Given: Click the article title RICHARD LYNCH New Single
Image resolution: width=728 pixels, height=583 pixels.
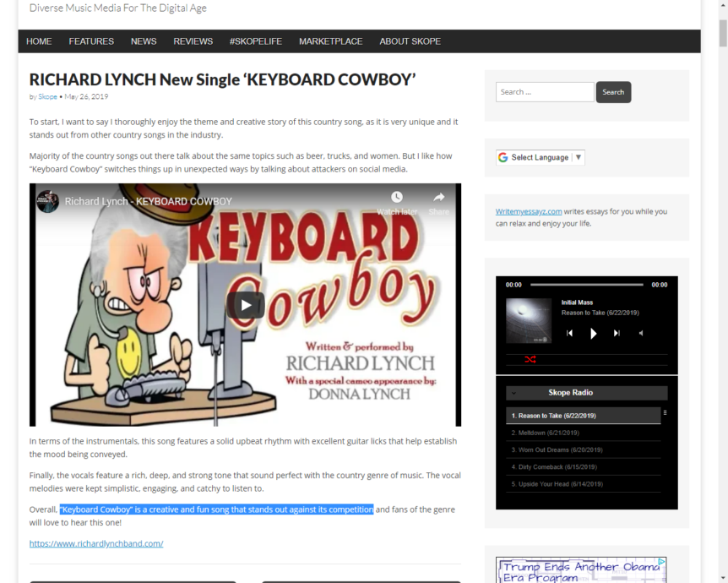Looking at the screenshot, I should 222,79.
